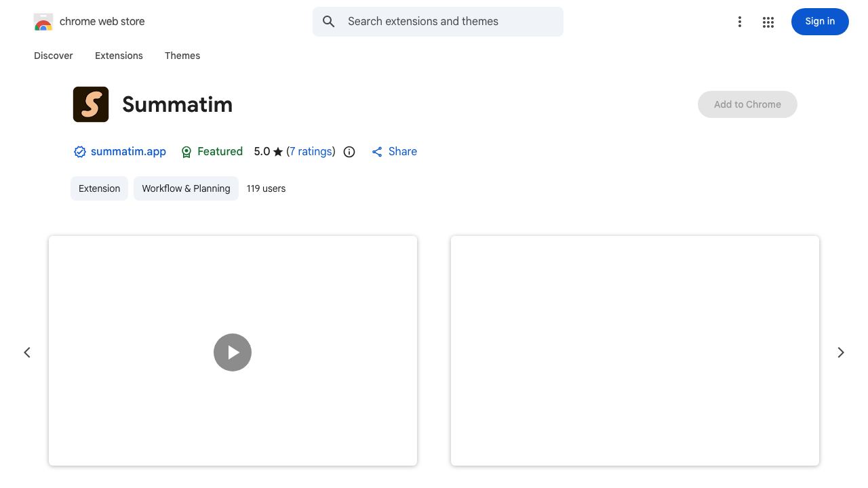Focus the Search extensions and themes field
The width and height of the screenshot is (868, 488).
pyautogui.click(x=438, y=22)
